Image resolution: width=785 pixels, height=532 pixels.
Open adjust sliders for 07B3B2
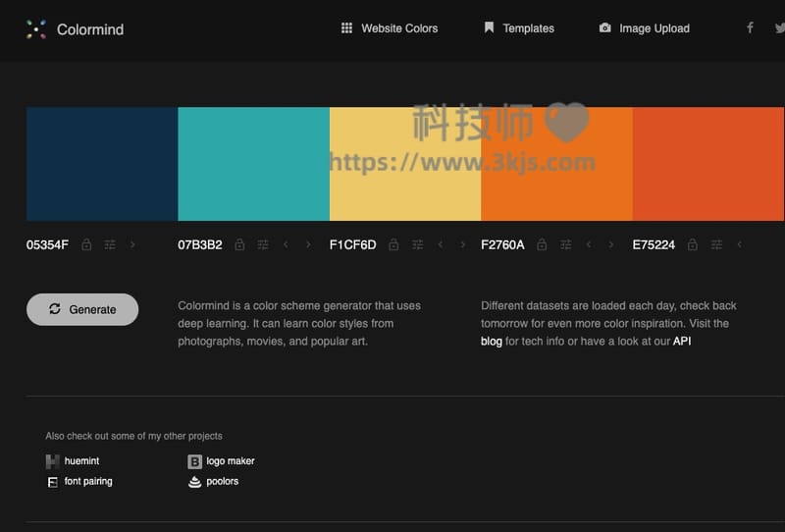[x=263, y=244]
